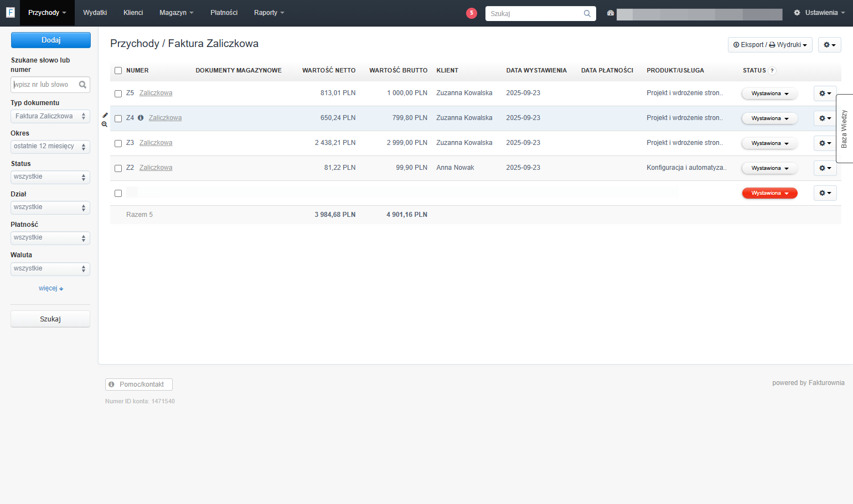Open the dashboard gauge icon in the top bar
The image size is (853, 504).
(x=611, y=13)
